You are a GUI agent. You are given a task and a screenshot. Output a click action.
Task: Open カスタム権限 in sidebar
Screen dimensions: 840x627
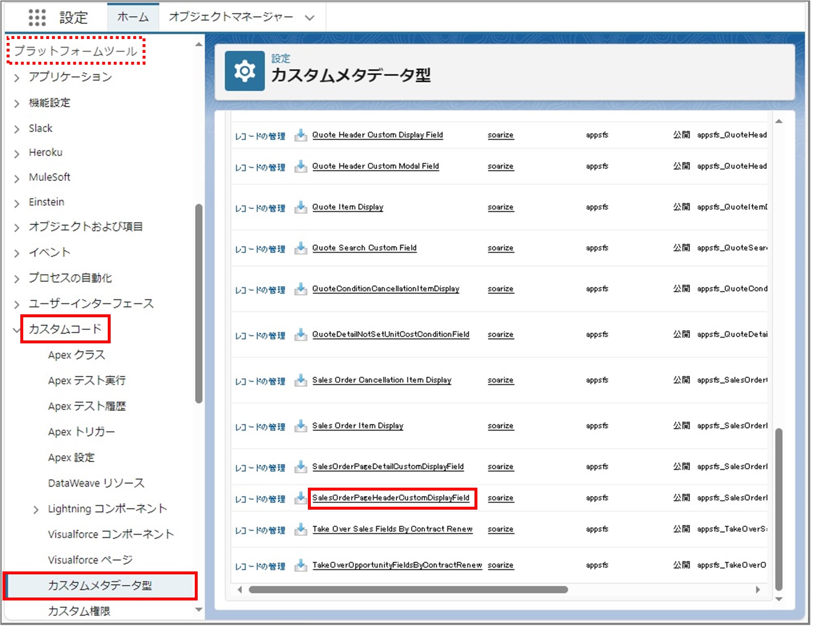pyautogui.click(x=79, y=611)
